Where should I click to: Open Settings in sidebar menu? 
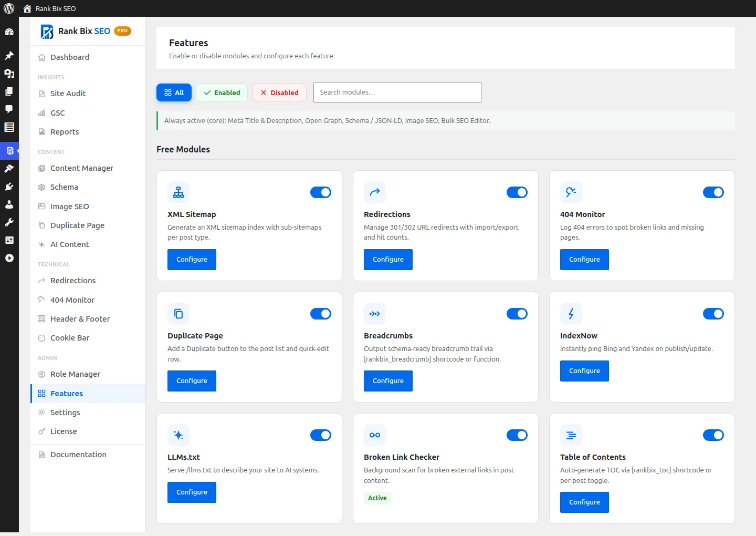88,413
